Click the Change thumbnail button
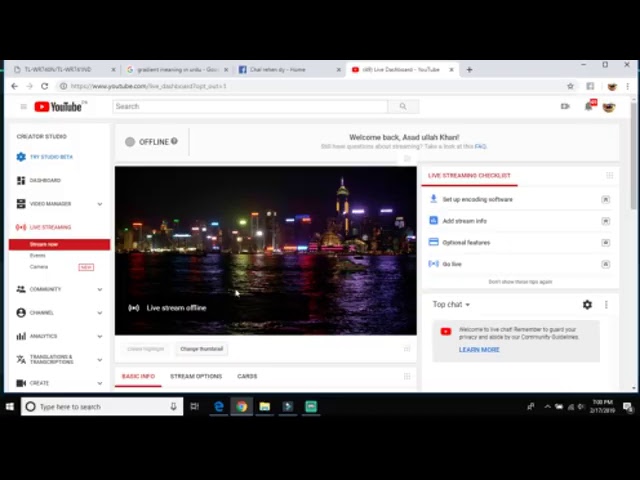The height and width of the screenshot is (480, 640). point(201,349)
